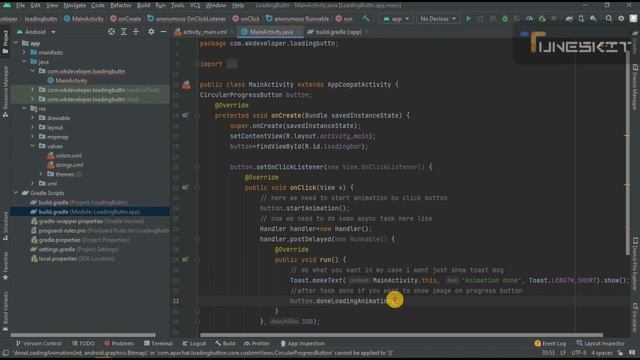Collapse the values folder
This screenshot has height=360, width=640.
tap(32, 146)
